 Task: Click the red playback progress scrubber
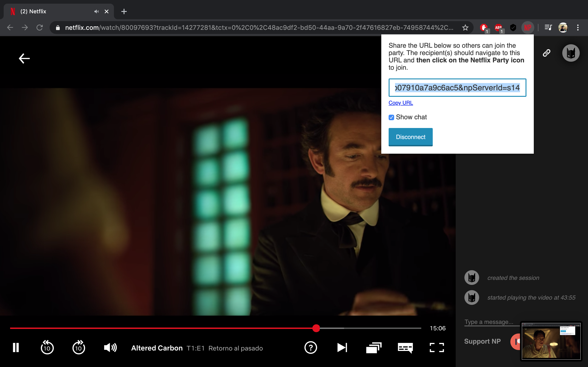[316, 328]
